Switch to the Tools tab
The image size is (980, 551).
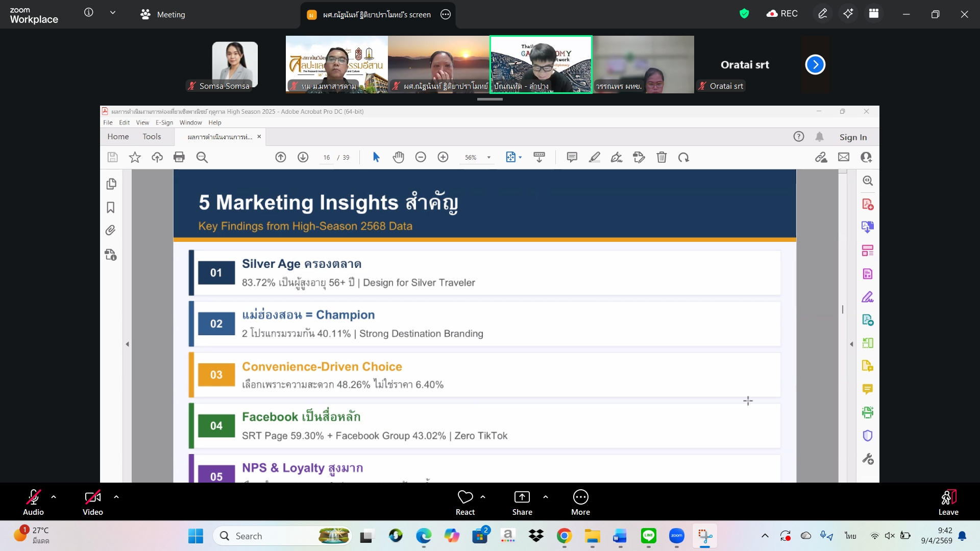pyautogui.click(x=152, y=137)
